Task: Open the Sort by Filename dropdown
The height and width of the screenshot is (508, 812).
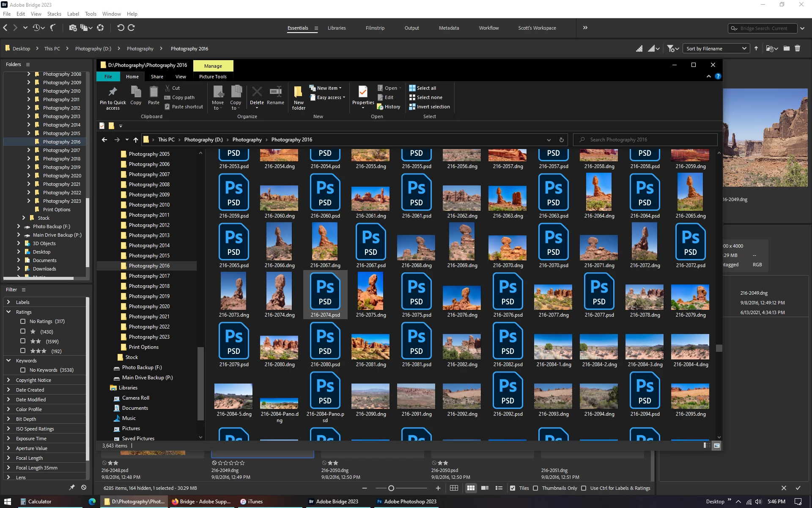Action: tap(716, 49)
